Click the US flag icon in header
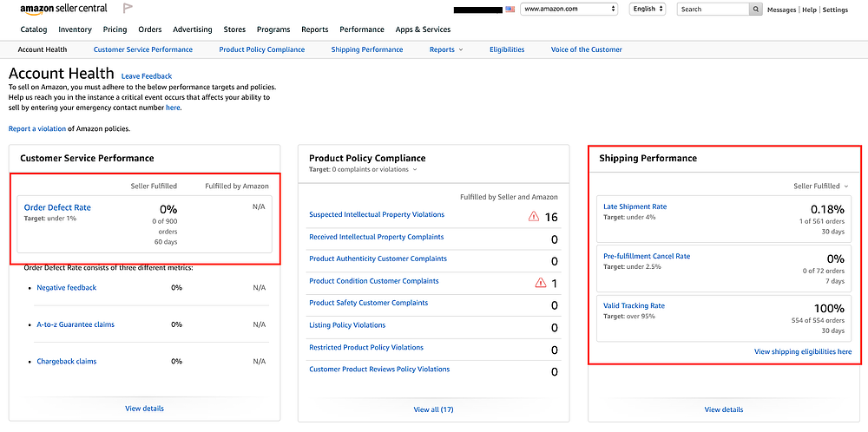 [510, 10]
